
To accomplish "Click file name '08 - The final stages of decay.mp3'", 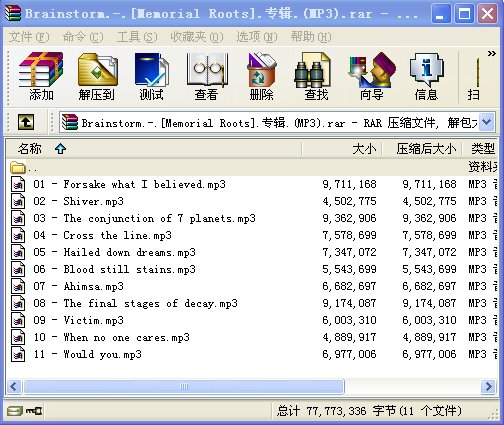I will tap(135, 303).
